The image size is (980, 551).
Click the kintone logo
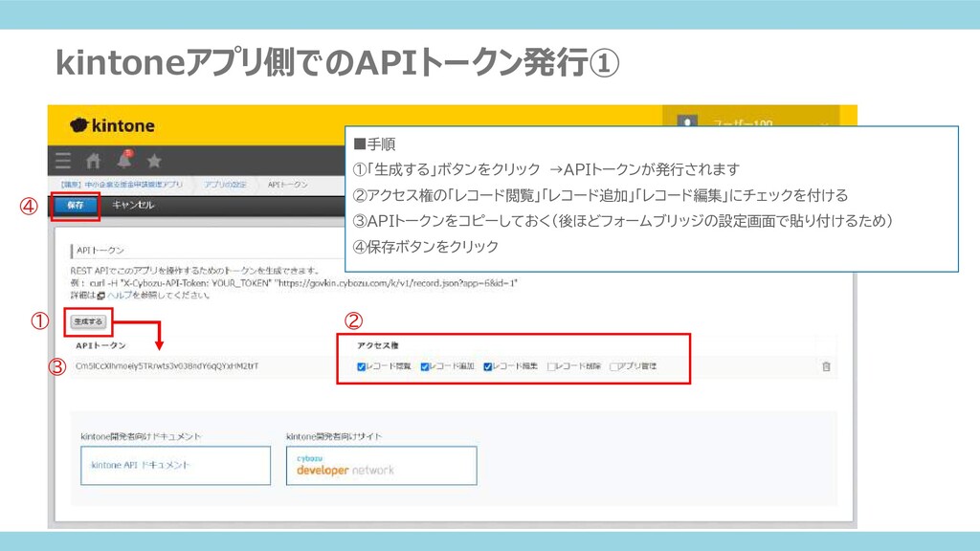point(112,125)
